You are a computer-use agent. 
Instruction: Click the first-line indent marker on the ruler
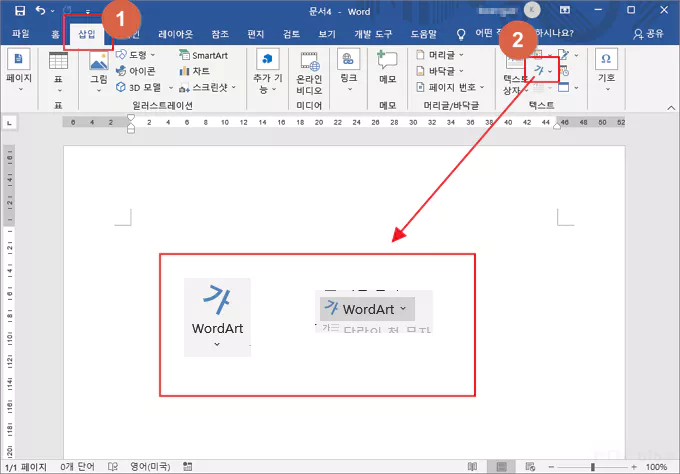pos(131,118)
